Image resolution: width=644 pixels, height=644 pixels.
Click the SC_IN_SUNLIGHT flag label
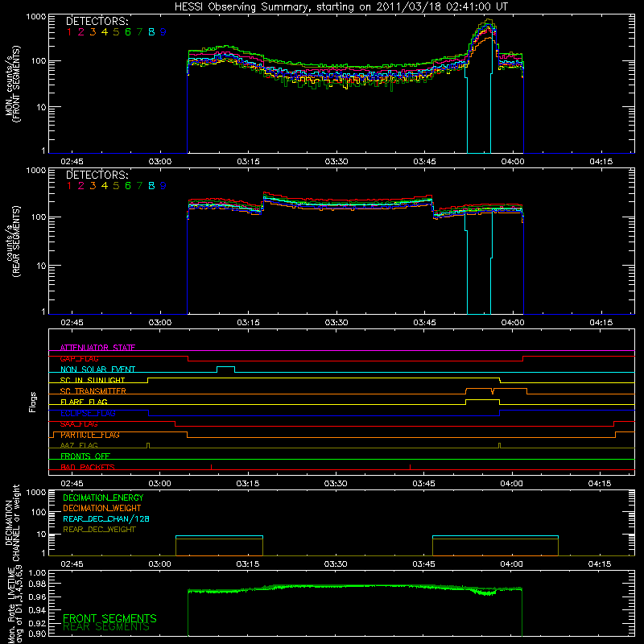pos(93,380)
